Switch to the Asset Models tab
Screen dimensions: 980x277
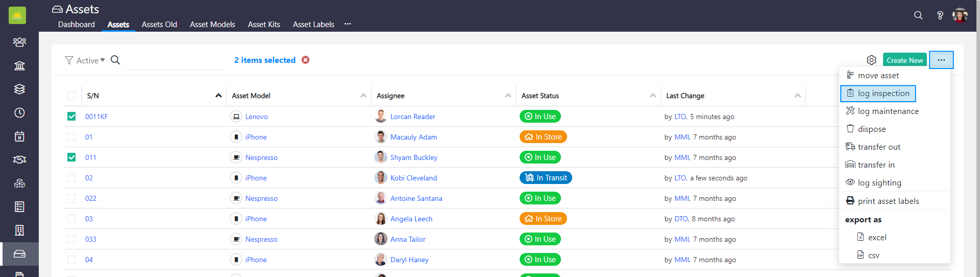coord(212,24)
